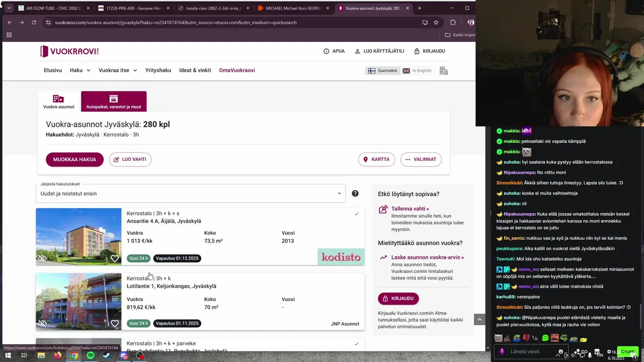This screenshot has width=644, height=362.
Task: Open Spotify from taskbar
Action: pos(91,355)
